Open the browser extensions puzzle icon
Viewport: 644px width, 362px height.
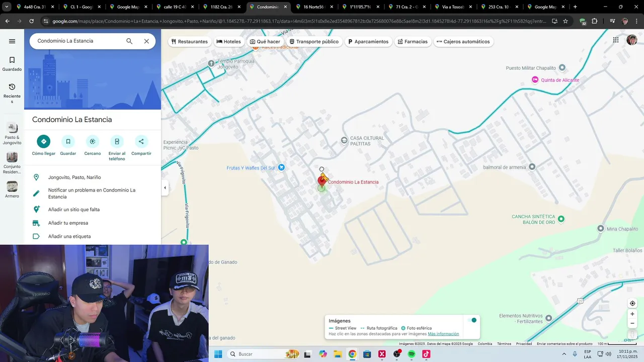595,21
